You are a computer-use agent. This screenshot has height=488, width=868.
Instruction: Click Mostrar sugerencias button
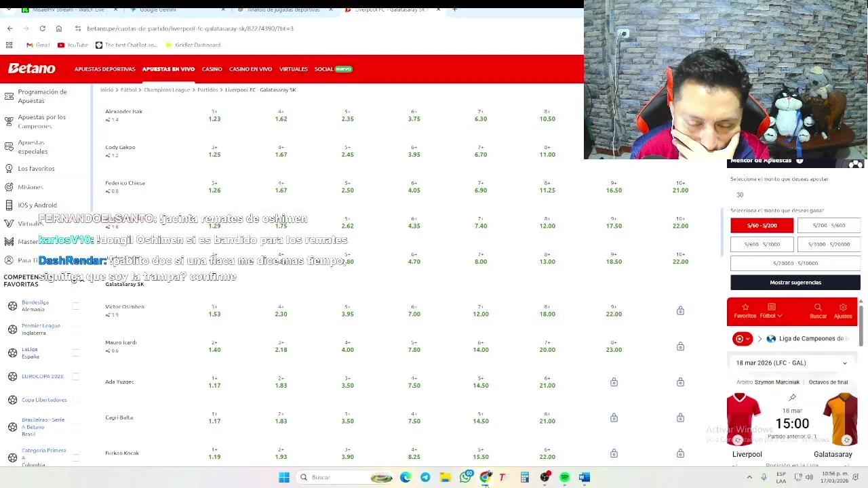[x=795, y=282]
